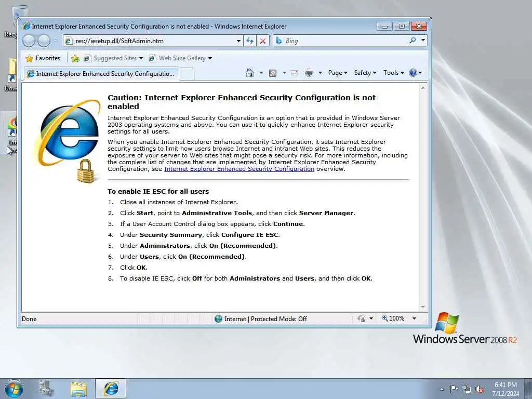Screen dimensions: 532x399
Task: Open Internet Explorer Enhanced Security Configuration overview link
Action: point(239,169)
